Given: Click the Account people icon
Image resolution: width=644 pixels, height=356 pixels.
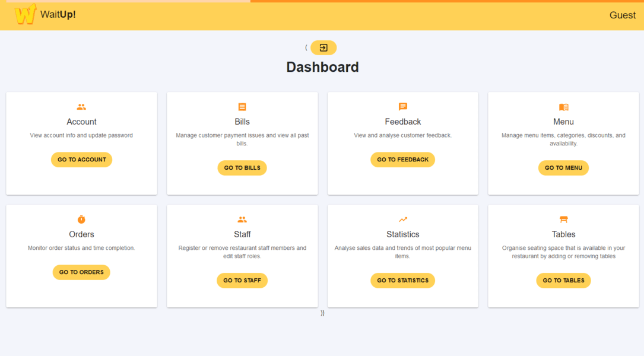Looking at the screenshot, I should tap(81, 107).
